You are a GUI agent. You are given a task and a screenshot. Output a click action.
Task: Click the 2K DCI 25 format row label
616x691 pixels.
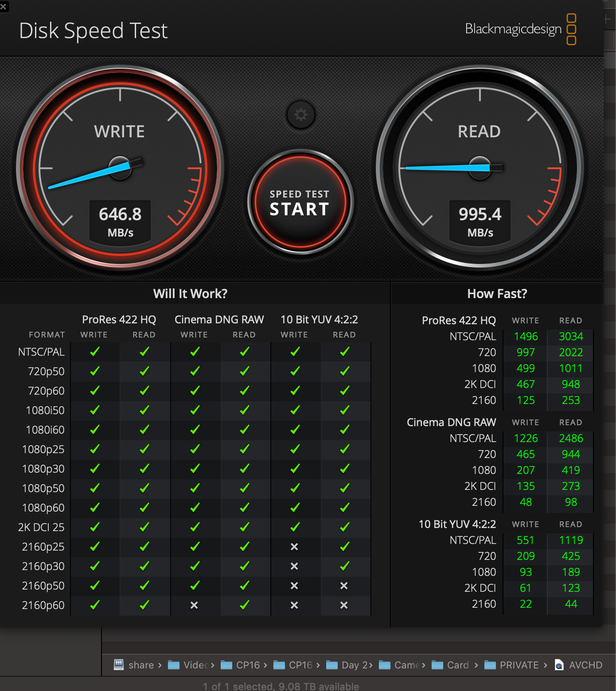pos(41,527)
